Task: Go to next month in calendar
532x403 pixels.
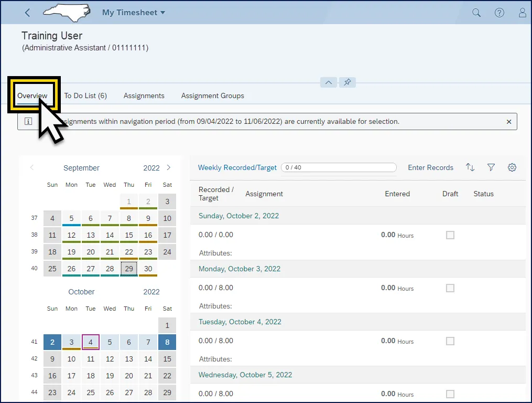Action: tap(168, 168)
